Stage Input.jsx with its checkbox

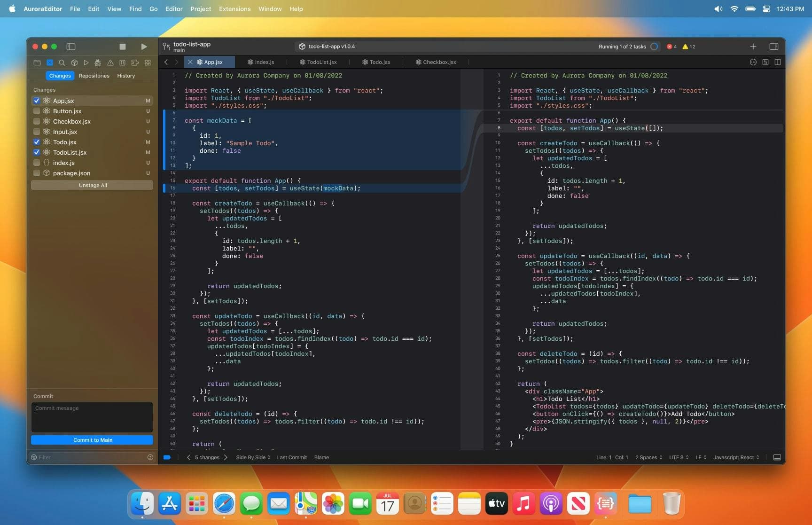click(x=37, y=132)
